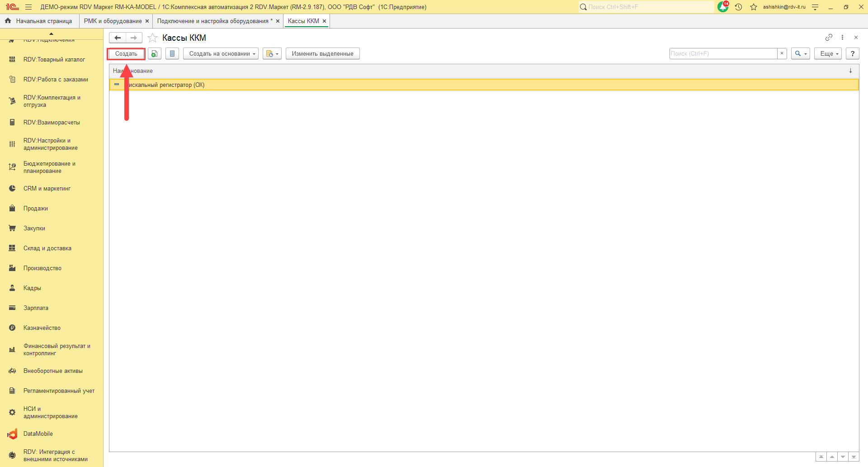Viewport: 868px width, 467px height.
Task: Click the list search input field
Action: click(x=723, y=53)
